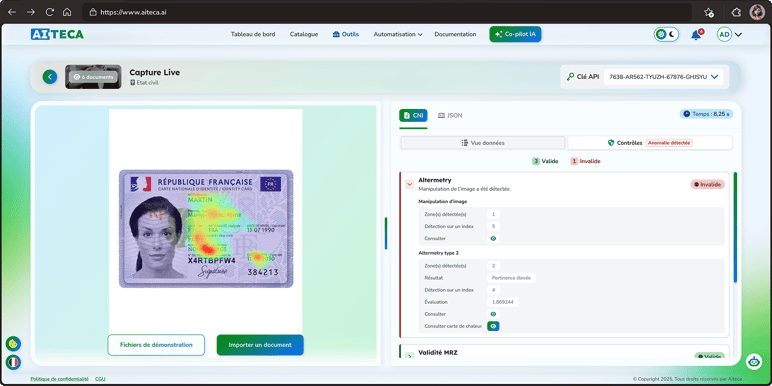Select Contrôles view
Image resolution: width=772 pixels, height=386 pixels.
(650, 143)
